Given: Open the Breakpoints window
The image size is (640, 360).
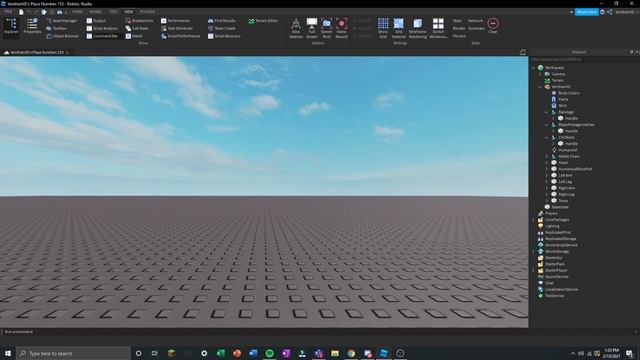Looking at the screenshot, I should coord(139,20).
